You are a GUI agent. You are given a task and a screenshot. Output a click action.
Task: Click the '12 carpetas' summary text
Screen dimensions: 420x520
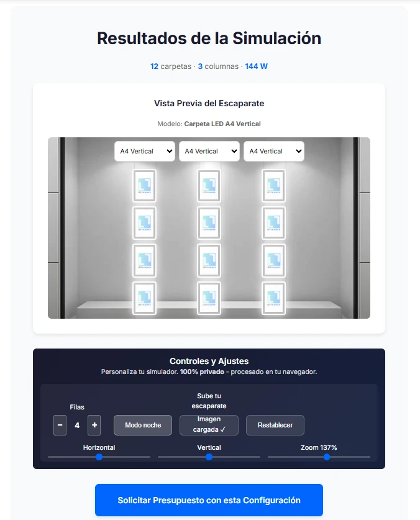click(171, 66)
